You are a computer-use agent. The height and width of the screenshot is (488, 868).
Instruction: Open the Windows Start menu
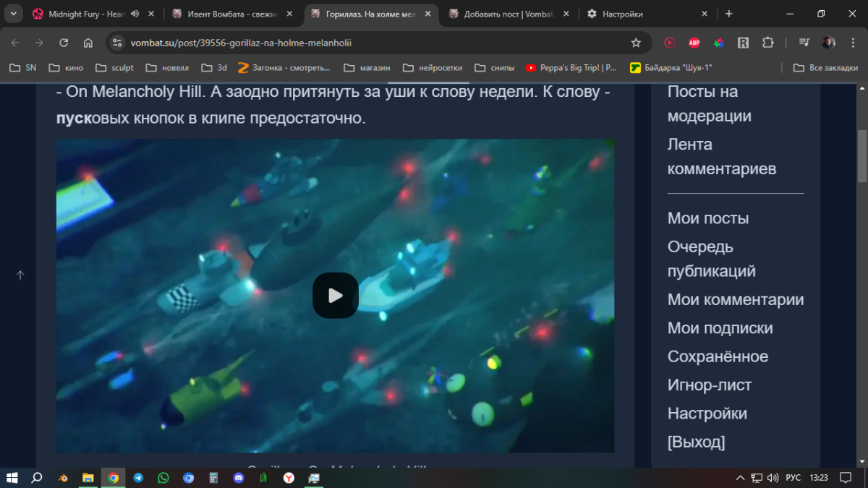pyautogui.click(x=12, y=478)
